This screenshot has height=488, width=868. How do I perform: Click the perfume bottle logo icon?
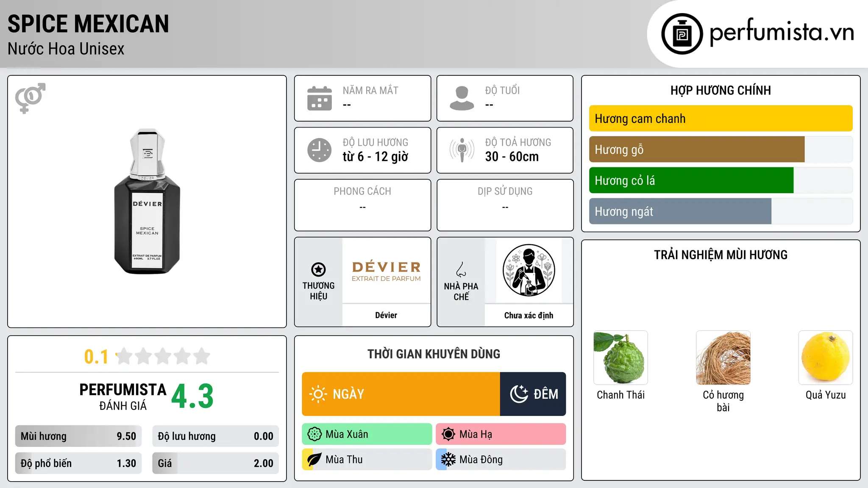(682, 34)
